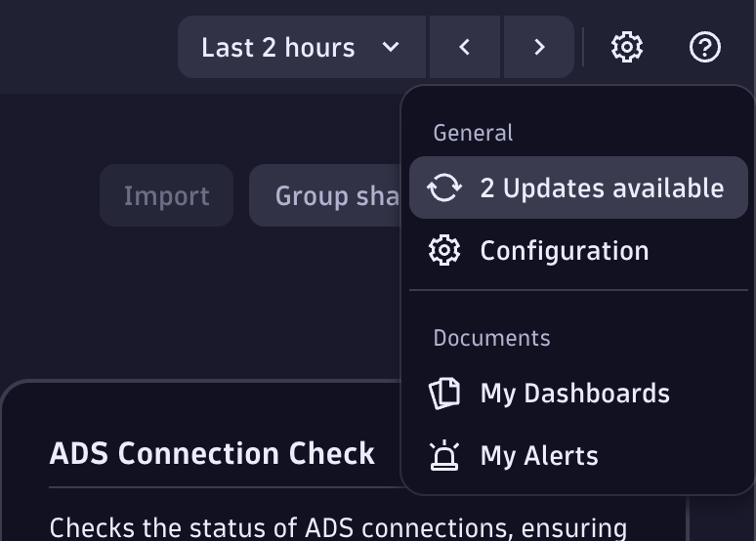Click the siren icon for My Alerts
Image resolution: width=756 pixels, height=541 pixels.
pos(444,455)
